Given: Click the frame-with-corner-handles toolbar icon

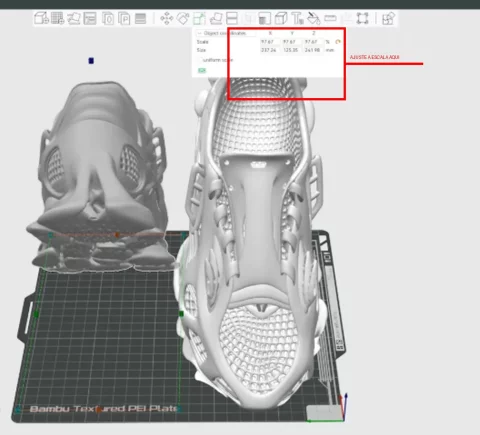Looking at the screenshot, I should [362, 18].
